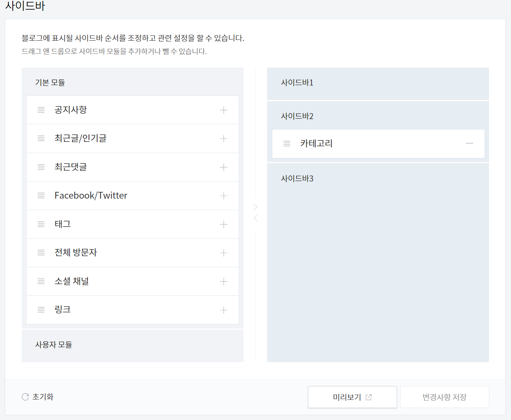Viewport: 511px width, 420px height.
Task: Add 공지사항 module with its plus icon
Action: point(224,110)
